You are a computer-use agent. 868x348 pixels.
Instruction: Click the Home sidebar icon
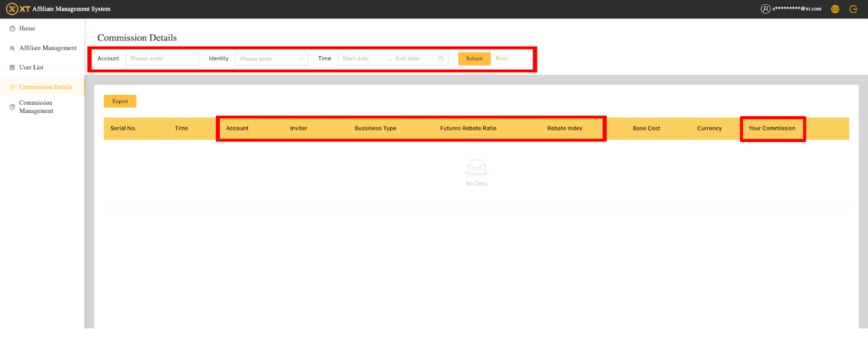[x=12, y=29]
